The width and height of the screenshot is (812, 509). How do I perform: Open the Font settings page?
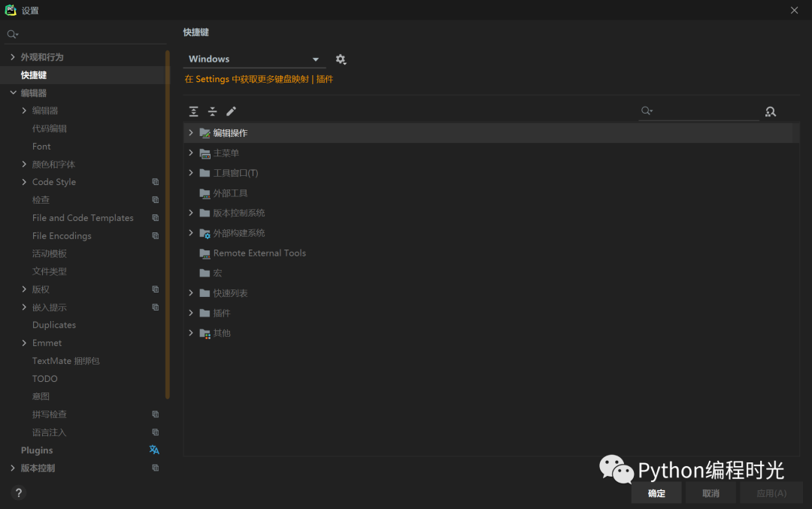pyautogui.click(x=41, y=146)
